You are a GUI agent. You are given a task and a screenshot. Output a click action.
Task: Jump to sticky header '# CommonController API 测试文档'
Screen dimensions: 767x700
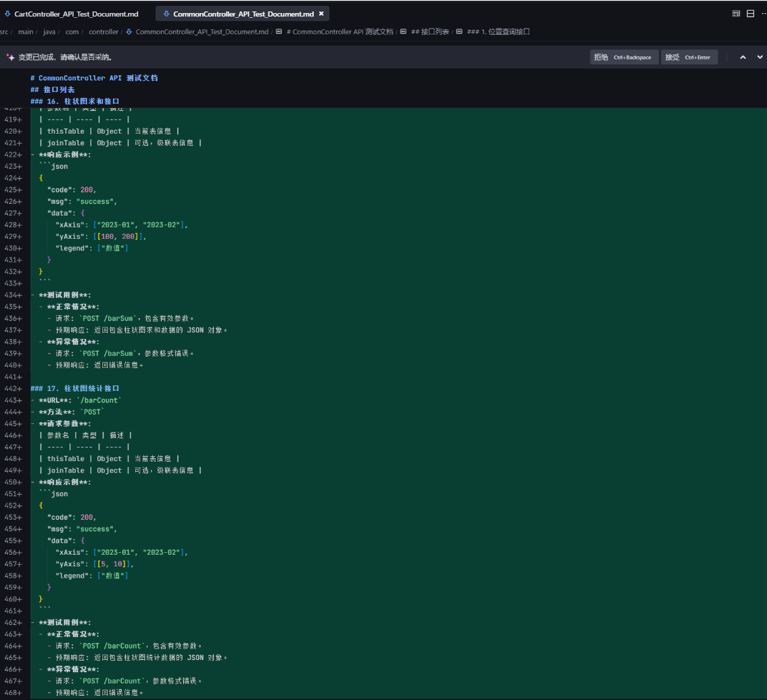[x=94, y=78]
